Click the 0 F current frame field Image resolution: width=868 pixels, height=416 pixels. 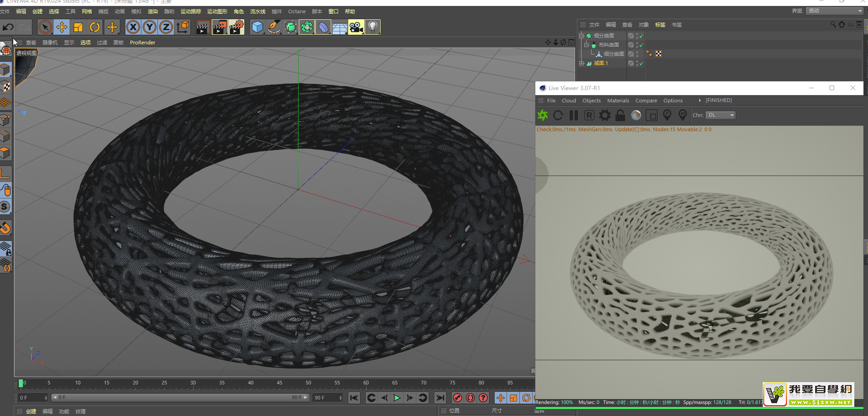pos(32,398)
